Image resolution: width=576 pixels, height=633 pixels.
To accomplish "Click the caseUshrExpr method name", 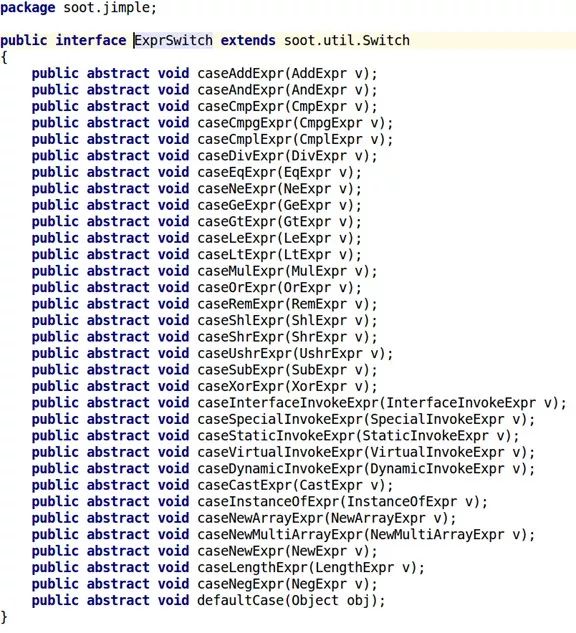I will tap(245, 354).
